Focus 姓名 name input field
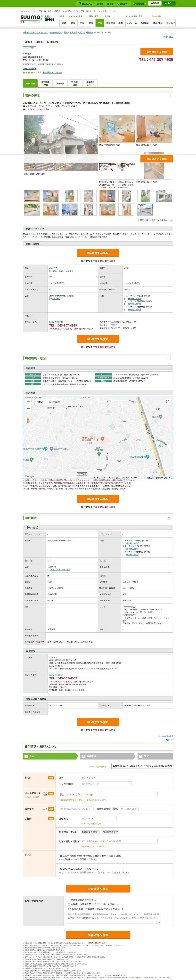The image size is (196, 980). tap(106, 778)
